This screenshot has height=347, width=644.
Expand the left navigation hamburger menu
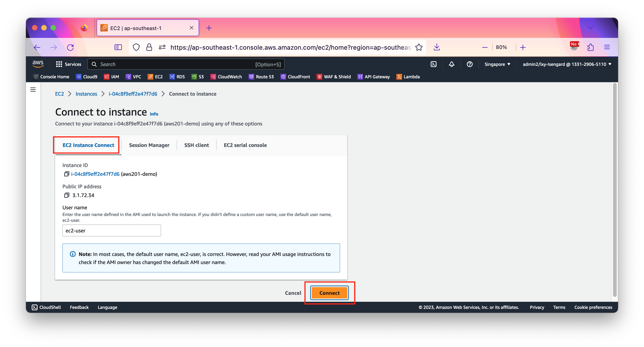pyautogui.click(x=33, y=90)
